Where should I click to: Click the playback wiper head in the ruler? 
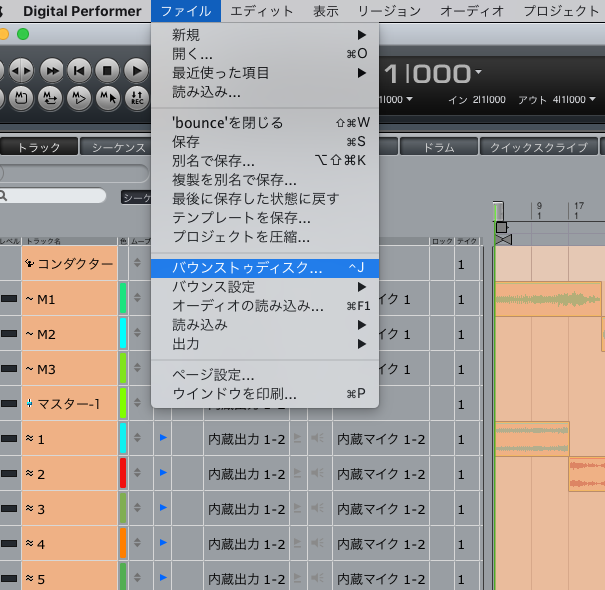click(x=498, y=210)
